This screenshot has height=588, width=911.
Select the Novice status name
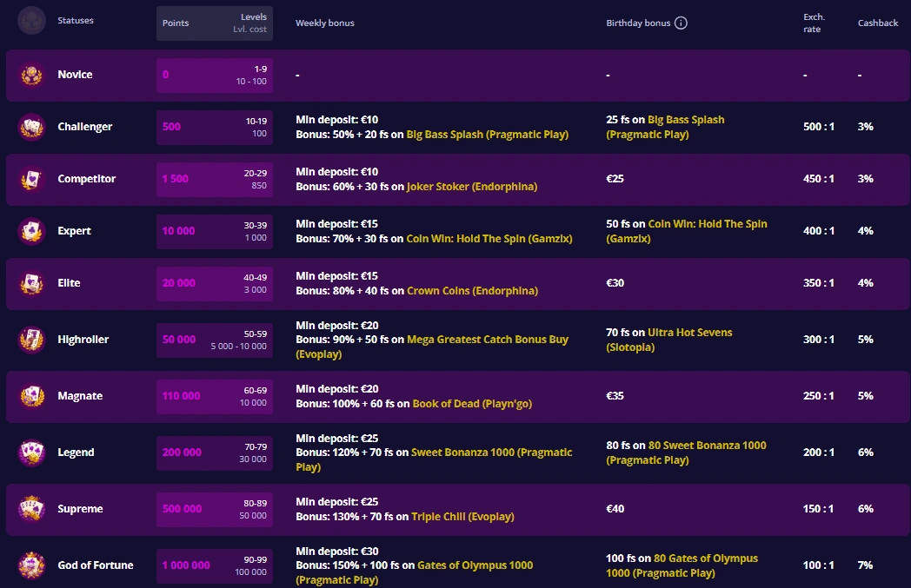click(x=75, y=75)
